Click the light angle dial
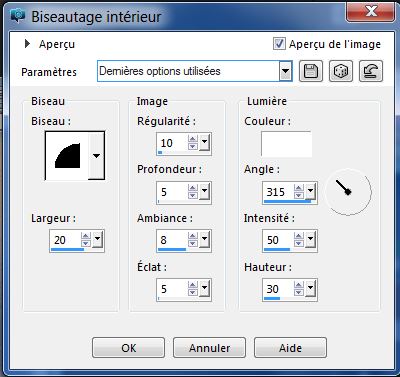Image resolution: width=400 pixels, height=377 pixels. [x=348, y=192]
